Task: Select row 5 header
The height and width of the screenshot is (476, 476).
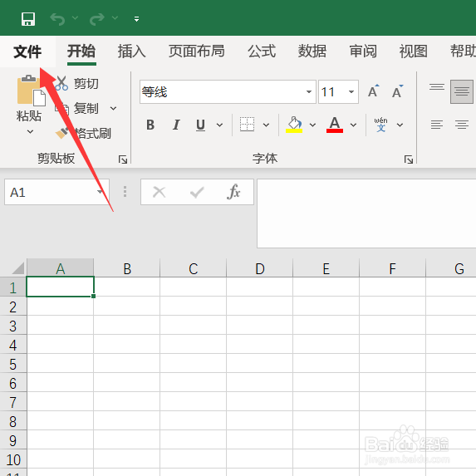Action: point(13,364)
